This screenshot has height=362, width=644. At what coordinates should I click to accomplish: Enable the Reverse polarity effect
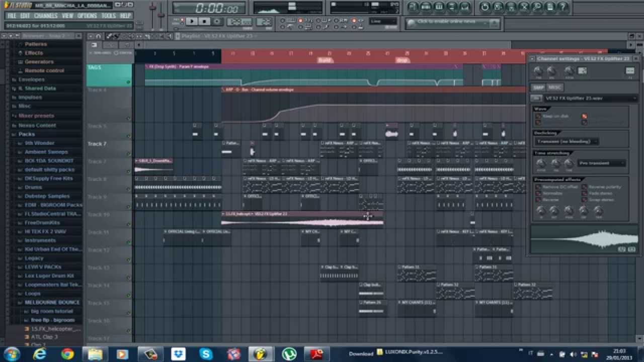click(584, 186)
